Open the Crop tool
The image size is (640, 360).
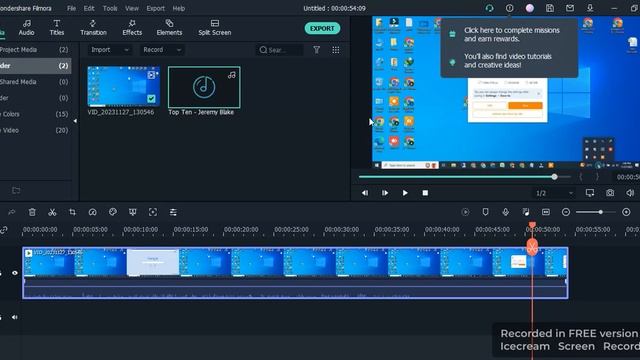(72, 212)
